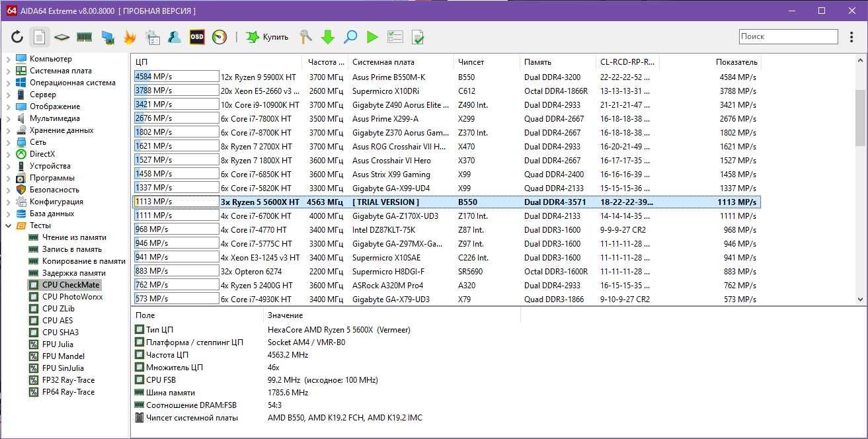
Task: Select the CPU AES benchmark
Action: coord(58,321)
